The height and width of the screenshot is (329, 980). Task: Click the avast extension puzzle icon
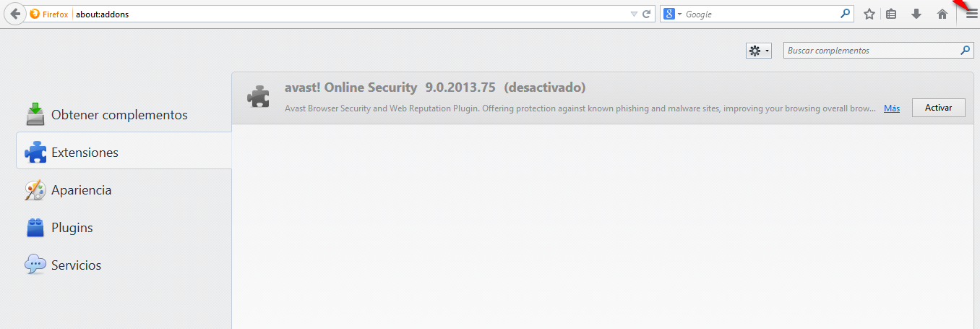click(x=258, y=97)
